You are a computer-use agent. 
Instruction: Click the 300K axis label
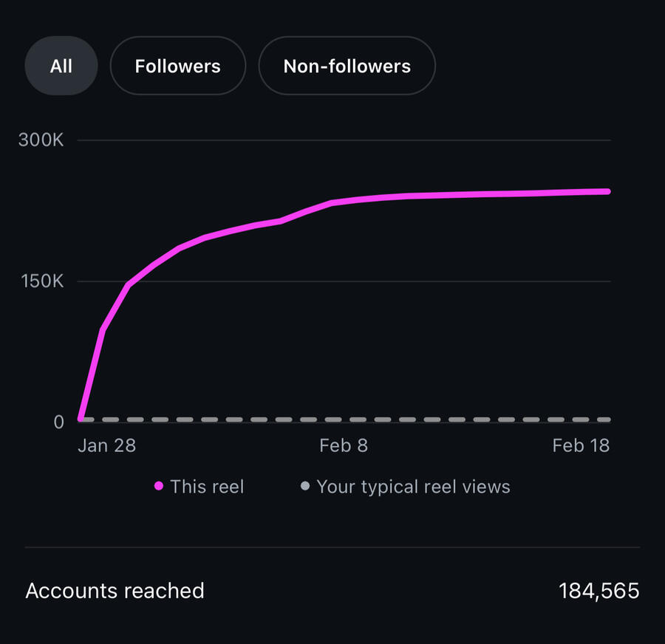coord(41,140)
